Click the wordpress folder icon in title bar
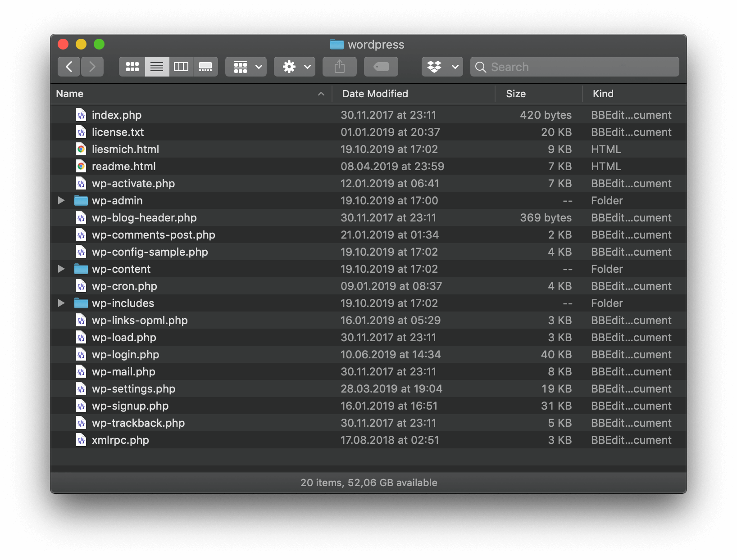This screenshot has height=560, width=737. point(337,44)
